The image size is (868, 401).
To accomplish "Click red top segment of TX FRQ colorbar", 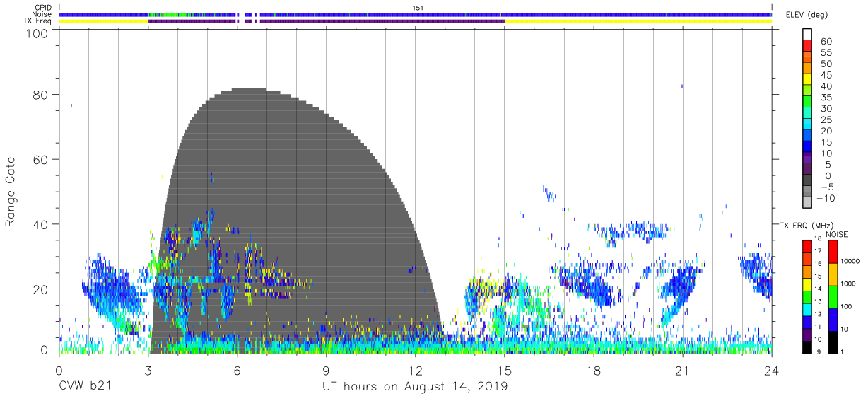I will tap(807, 245).
